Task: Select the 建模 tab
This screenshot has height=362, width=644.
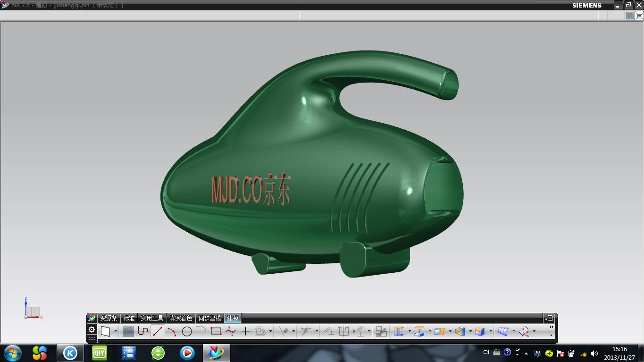Action: point(233,319)
